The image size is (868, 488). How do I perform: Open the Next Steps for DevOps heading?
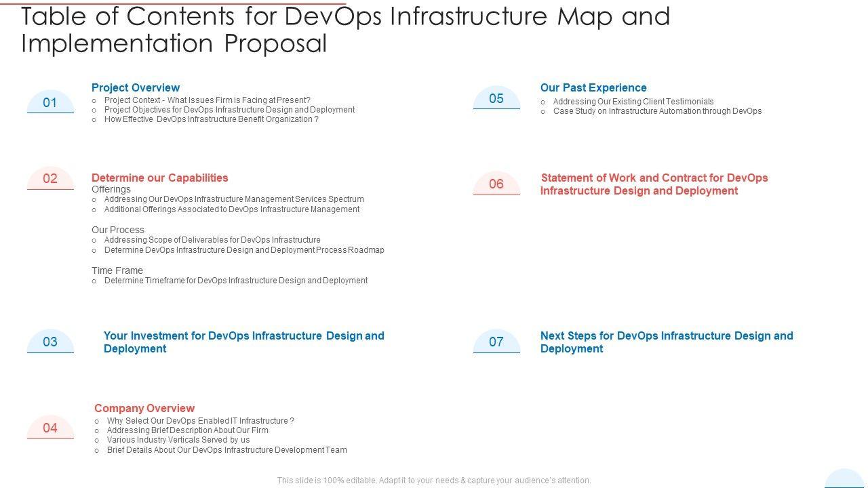tap(666, 342)
